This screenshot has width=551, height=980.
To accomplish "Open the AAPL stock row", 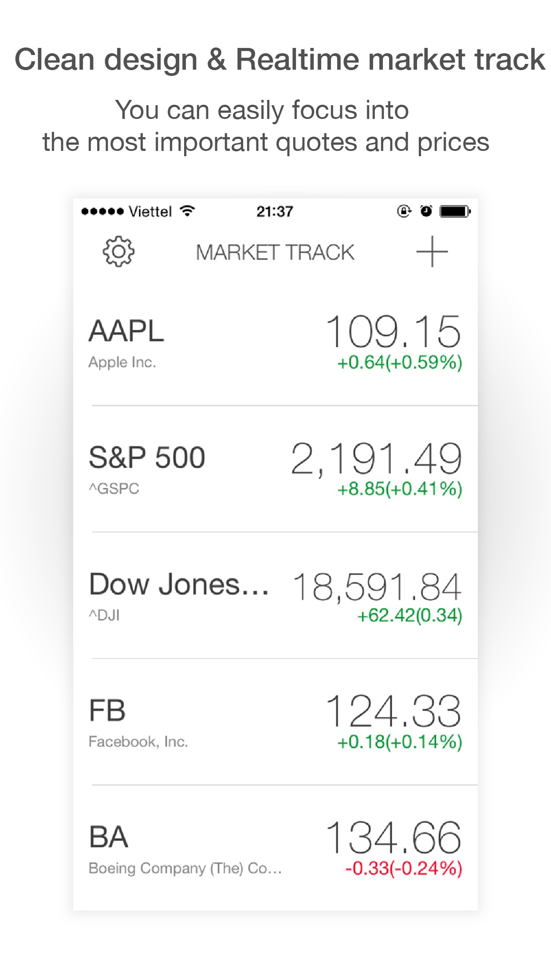I will (126, 332).
